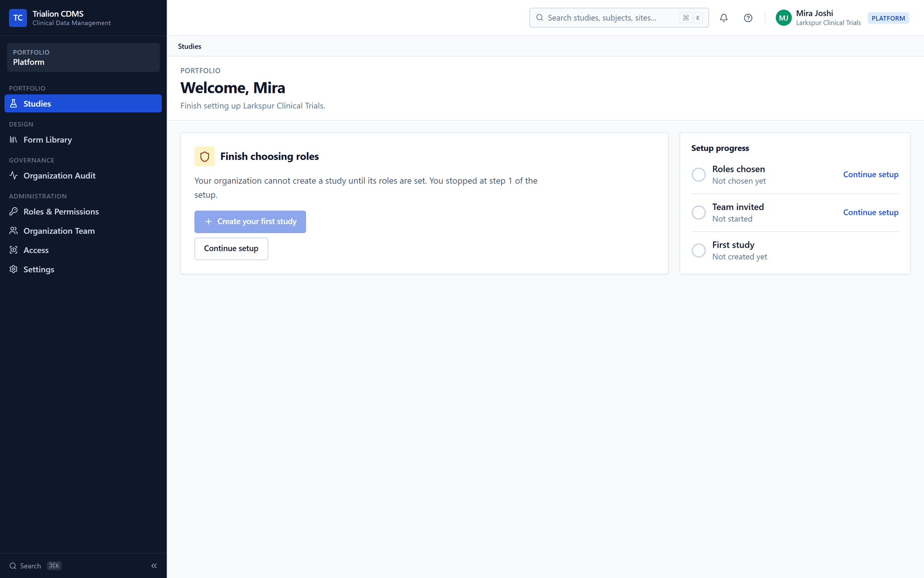Click Create your first study button
Image resolution: width=924 pixels, height=578 pixels.
point(250,222)
